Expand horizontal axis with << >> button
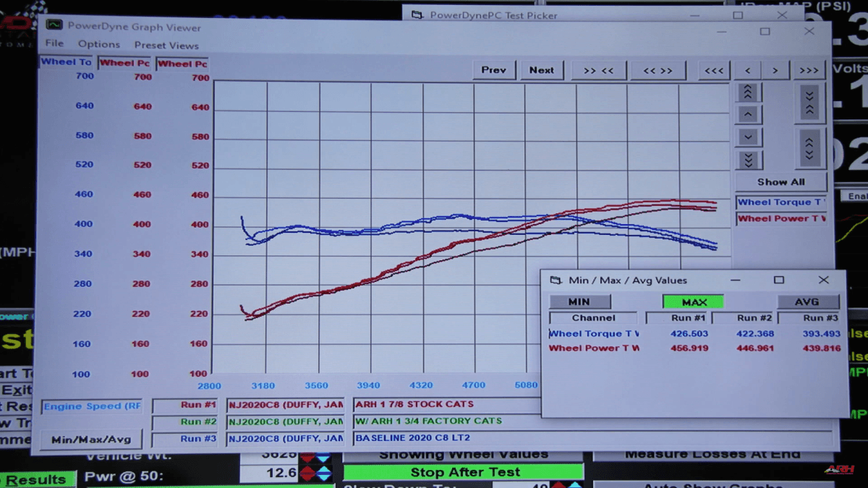The width and height of the screenshot is (868, 488). click(x=658, y=70)
